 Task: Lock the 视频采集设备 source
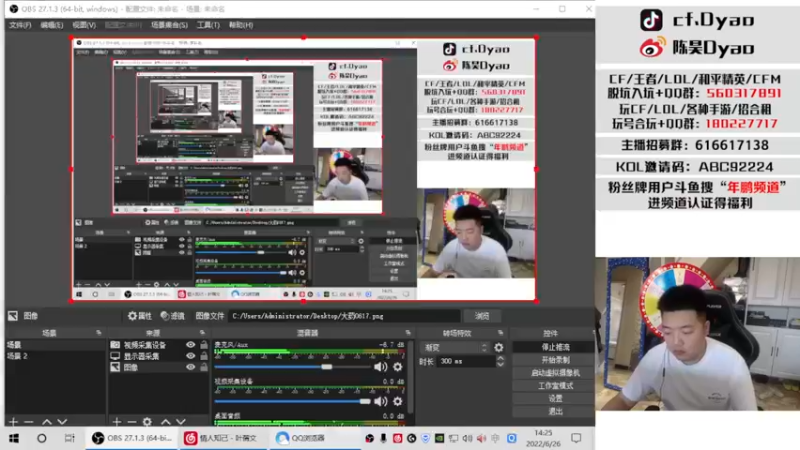pos(204,345)
